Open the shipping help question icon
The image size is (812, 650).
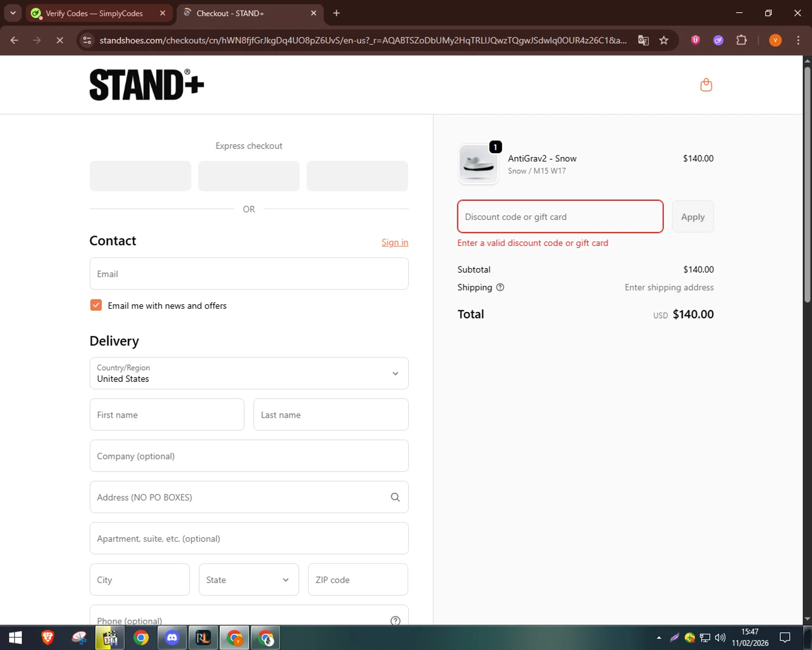[x=500, y=288]
